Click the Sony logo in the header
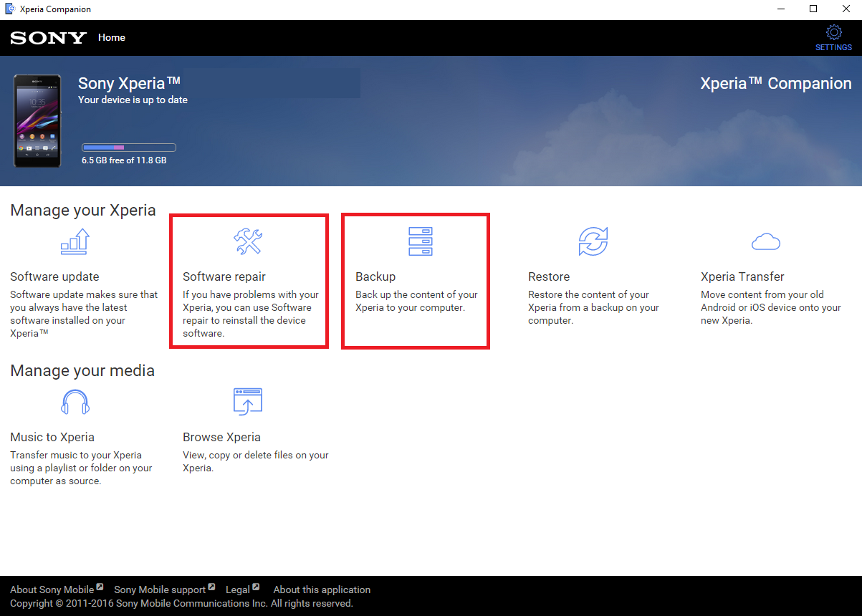This screenshot has width=862, height=616. (48, 38)
